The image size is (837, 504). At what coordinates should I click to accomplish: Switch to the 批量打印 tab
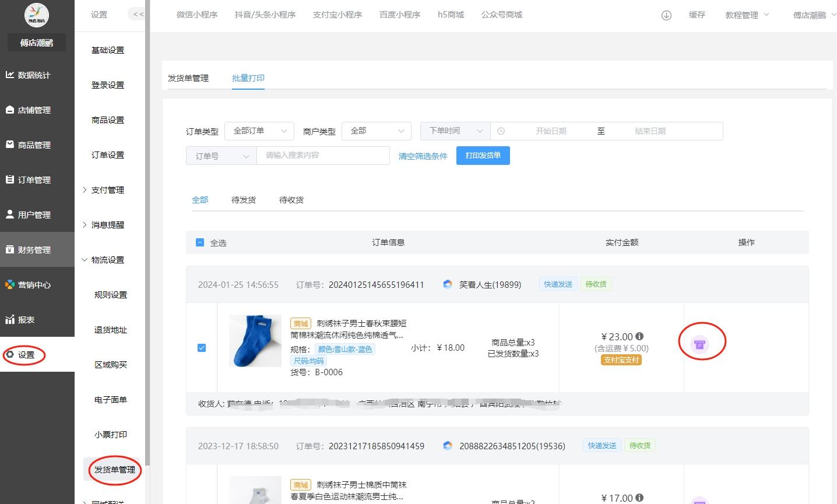click(248, 77)
